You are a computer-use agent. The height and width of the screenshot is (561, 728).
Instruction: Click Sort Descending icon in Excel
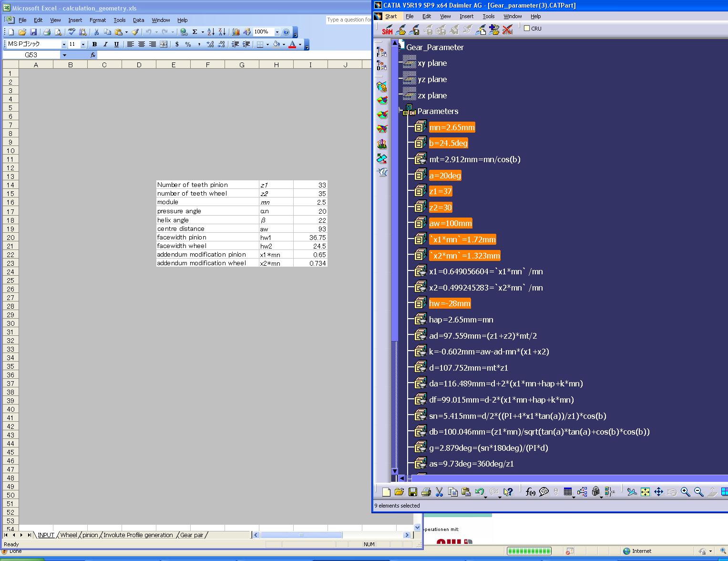click(222, 32)
